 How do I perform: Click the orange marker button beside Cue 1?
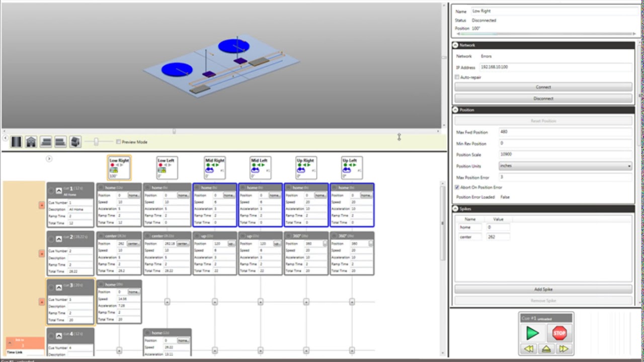pyautogui.click(x=42, y=205)
